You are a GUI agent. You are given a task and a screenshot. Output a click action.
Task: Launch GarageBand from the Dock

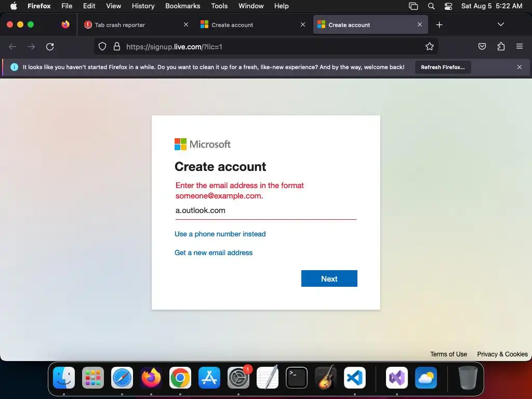pos(326,377)
